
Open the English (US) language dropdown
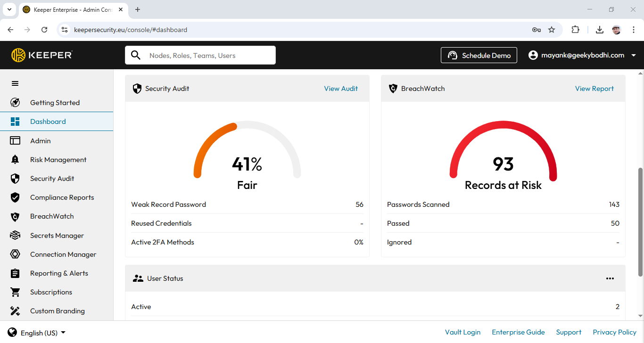tap(37, 333)
